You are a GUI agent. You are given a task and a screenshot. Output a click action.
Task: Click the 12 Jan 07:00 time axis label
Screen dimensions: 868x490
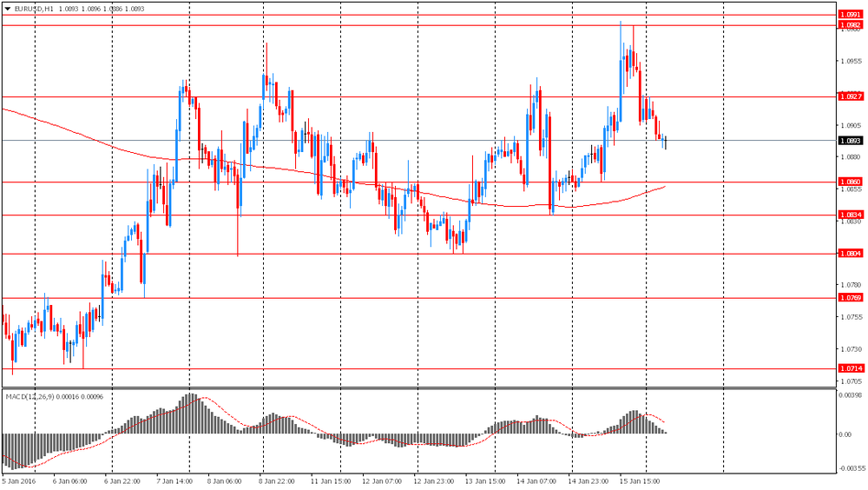tap(383, 479)
